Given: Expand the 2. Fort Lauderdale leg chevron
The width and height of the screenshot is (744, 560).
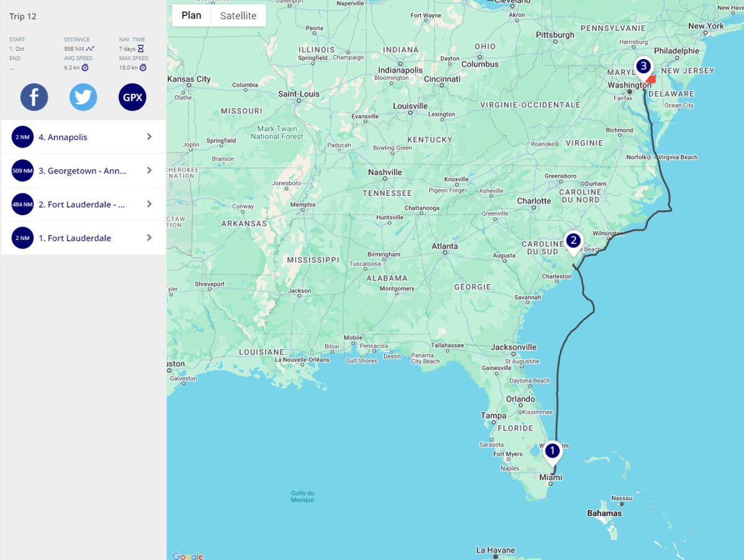Looking at the screenshot, I should pos(149,204).
